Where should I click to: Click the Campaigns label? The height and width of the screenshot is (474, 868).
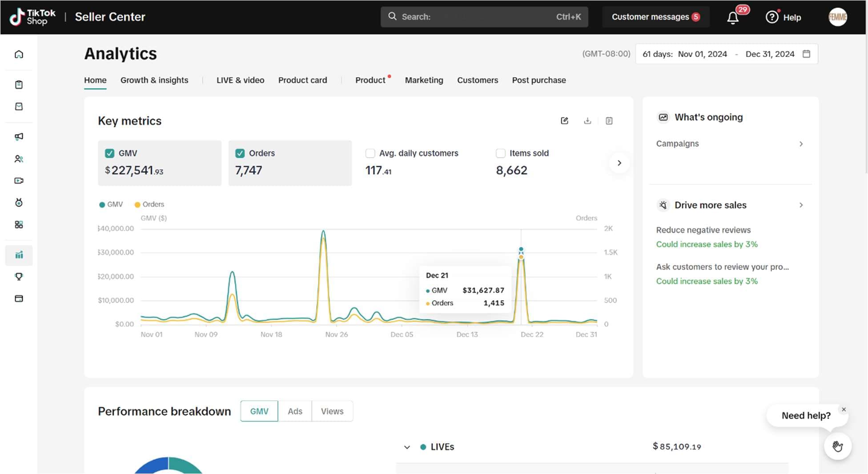677,144
